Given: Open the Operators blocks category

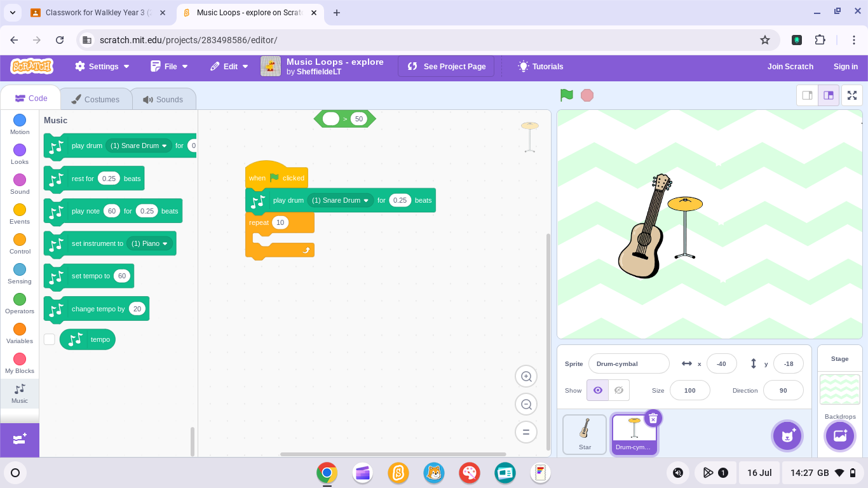Looking at the screenshot, I should point(20,303).
